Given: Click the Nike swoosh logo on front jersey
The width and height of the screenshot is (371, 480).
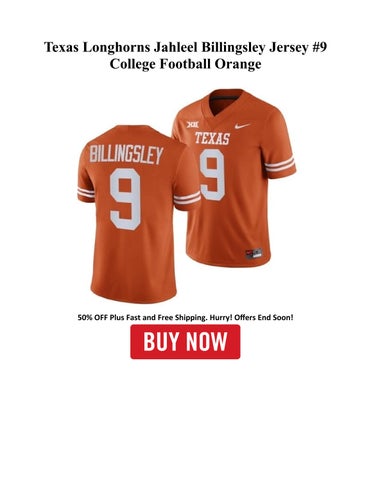Looking at the screenshot, I should (x=242, y=126).
